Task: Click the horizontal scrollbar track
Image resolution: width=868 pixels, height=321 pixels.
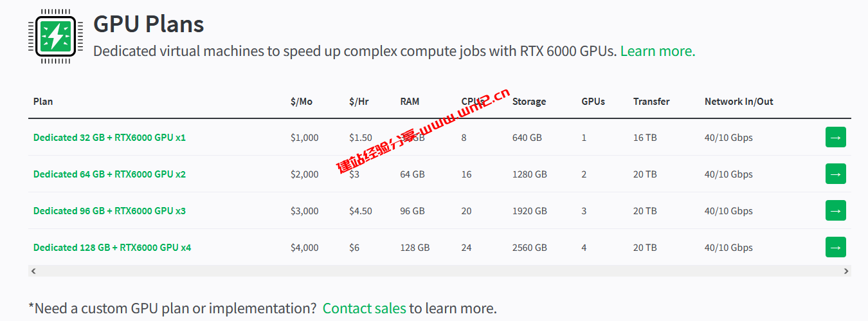Action: pos(439,271)
